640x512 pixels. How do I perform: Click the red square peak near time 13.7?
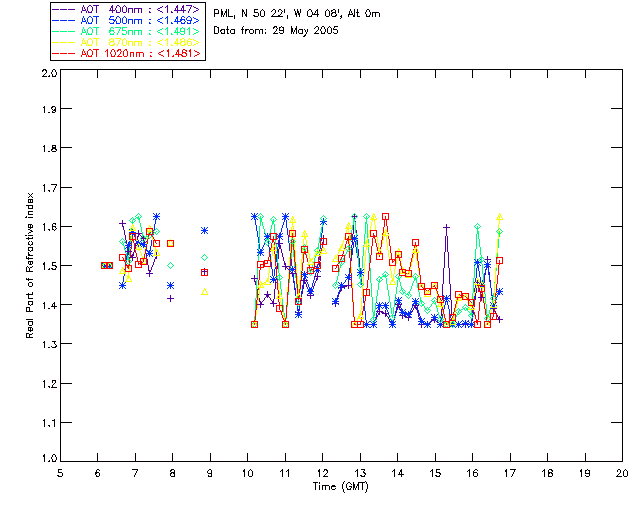pyautogui.click(x=385, y=216)
